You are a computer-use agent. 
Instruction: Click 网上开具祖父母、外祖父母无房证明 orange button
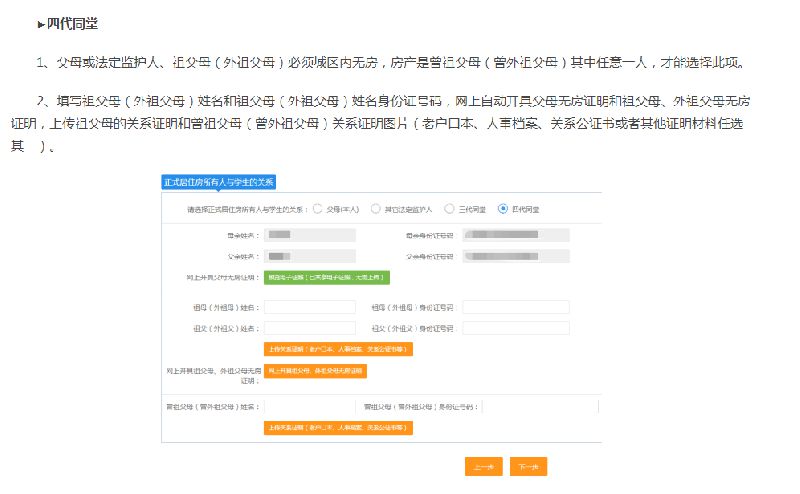click(x=315, y=371)
